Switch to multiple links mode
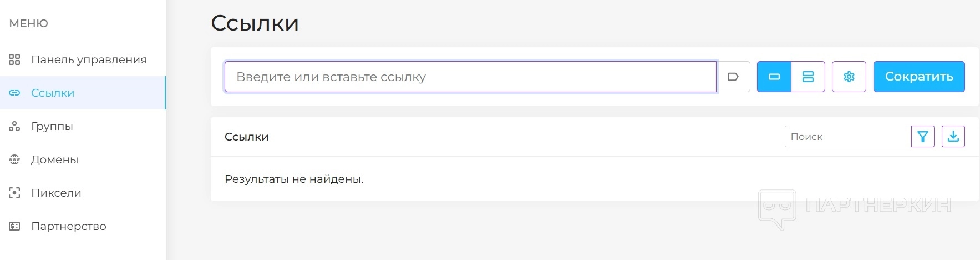 [x=808, y=77]
